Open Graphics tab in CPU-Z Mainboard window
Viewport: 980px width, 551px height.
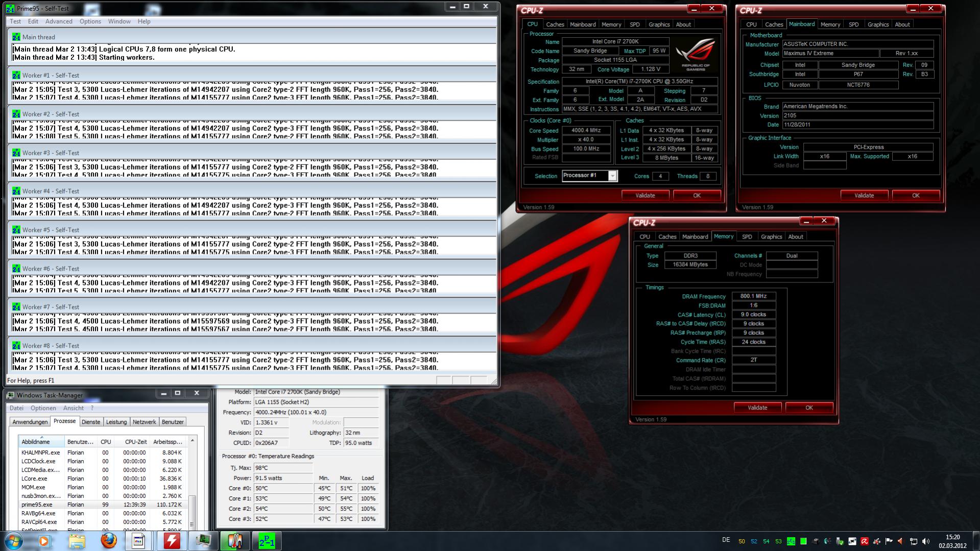pyautogui.click(x=878, y=25)
